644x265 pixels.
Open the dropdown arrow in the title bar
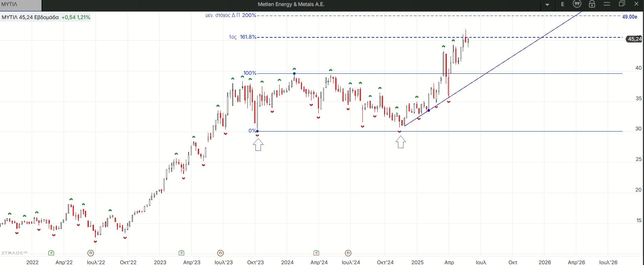(547, 5)
